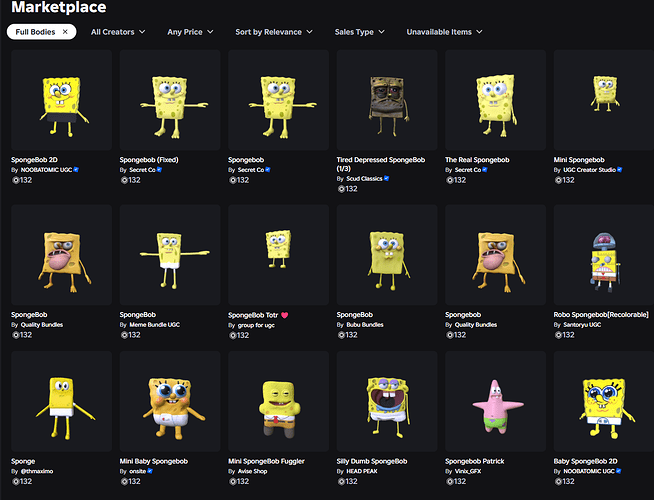This screenshot has width=654, height=500.
Task: Open the All Creators dropdown
Action: pyautogui.click(x=118, y=32)
